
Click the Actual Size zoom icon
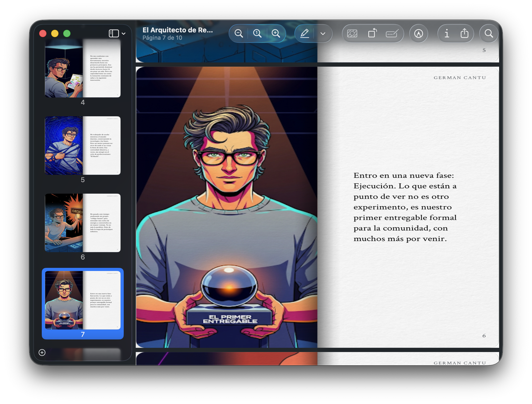click(257, 33)
